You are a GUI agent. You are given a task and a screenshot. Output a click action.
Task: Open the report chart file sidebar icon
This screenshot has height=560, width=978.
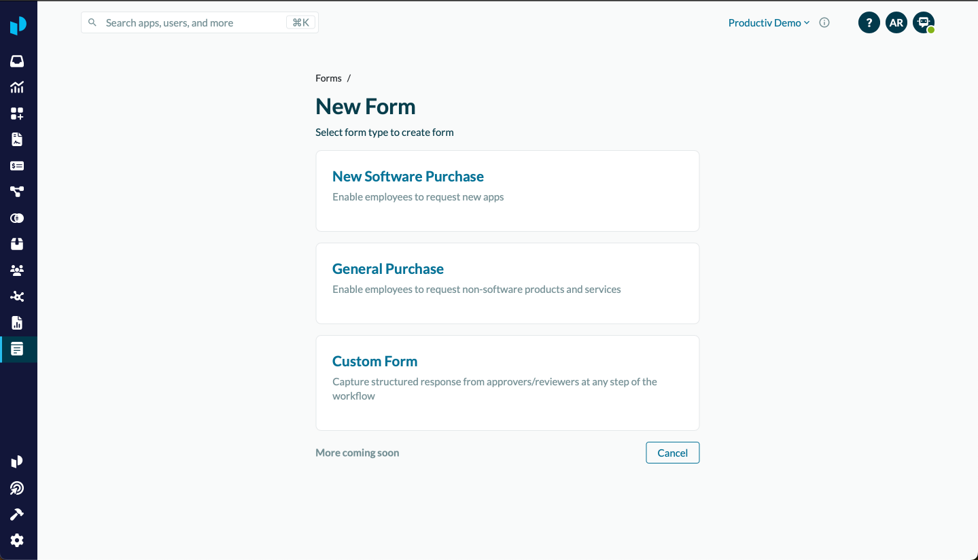pos(17,323)
